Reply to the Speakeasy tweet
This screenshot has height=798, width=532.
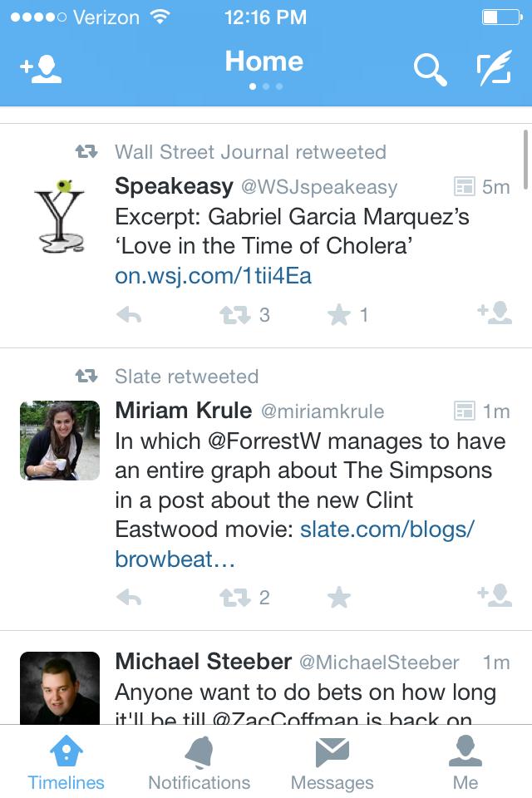pyautogui.click(x=129, y=315)
